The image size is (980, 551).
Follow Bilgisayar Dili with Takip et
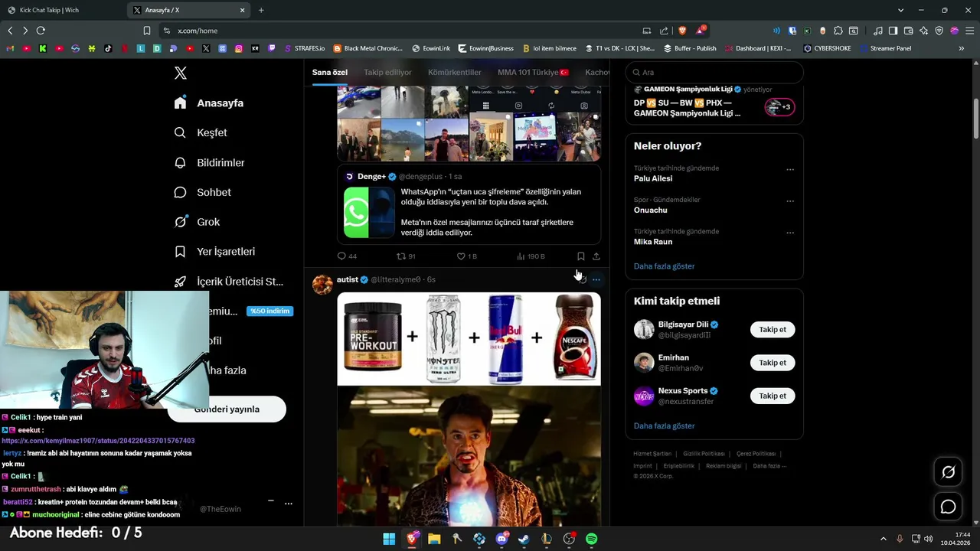coord(773,330)
